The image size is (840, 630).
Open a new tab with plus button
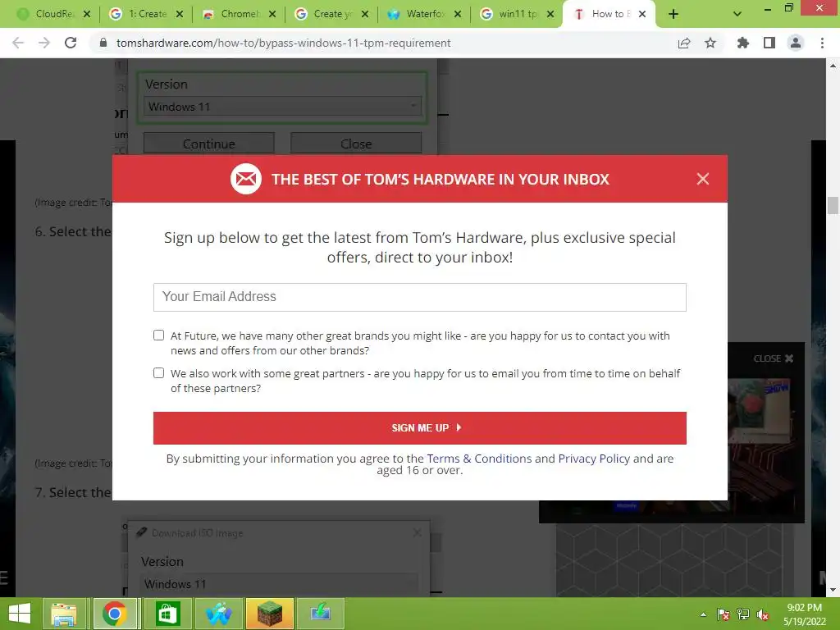point(673,14)
